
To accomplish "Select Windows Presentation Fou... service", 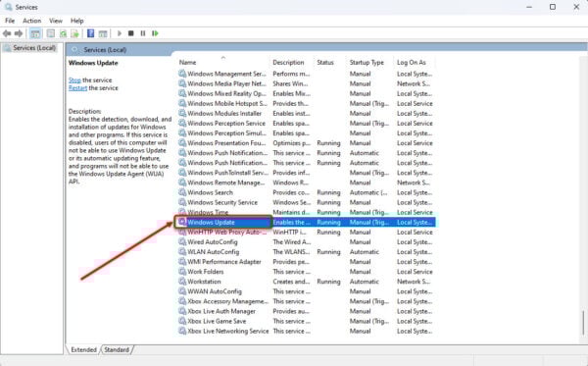I will tap(226, 143).
